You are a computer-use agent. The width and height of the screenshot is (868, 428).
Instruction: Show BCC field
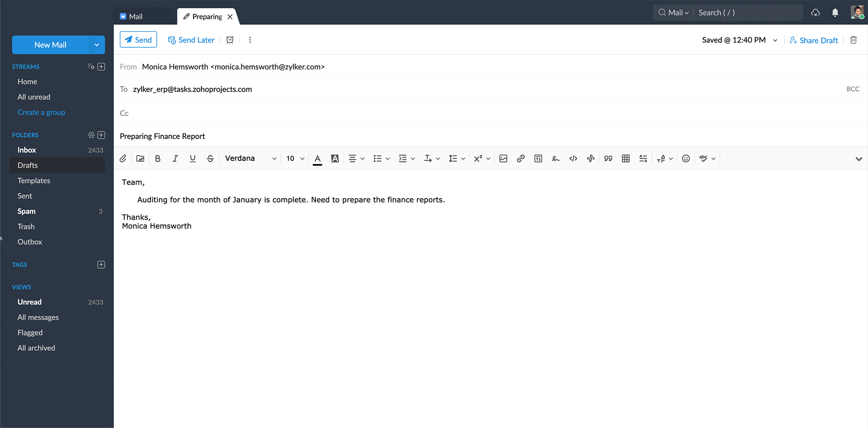[x=853, y=89]
